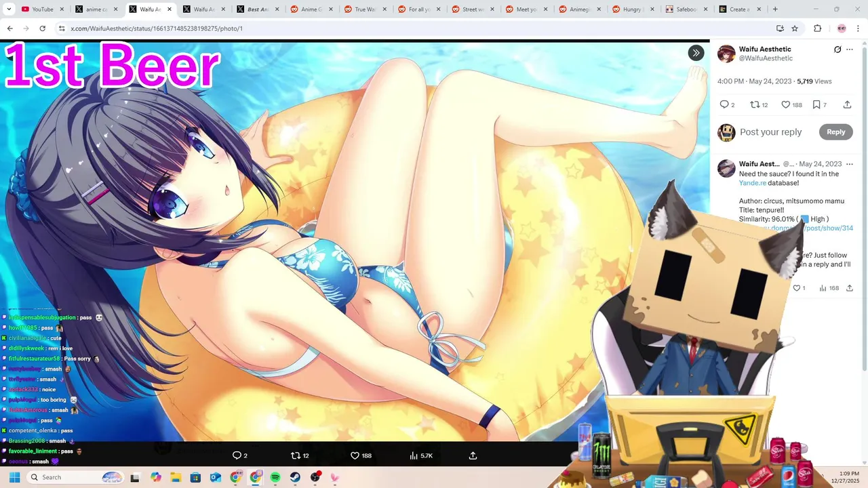The height and width of the screenshot is (488, 868).
Task: Open the Waifu Aesthetic display name link
Action: tap(765, 49)
